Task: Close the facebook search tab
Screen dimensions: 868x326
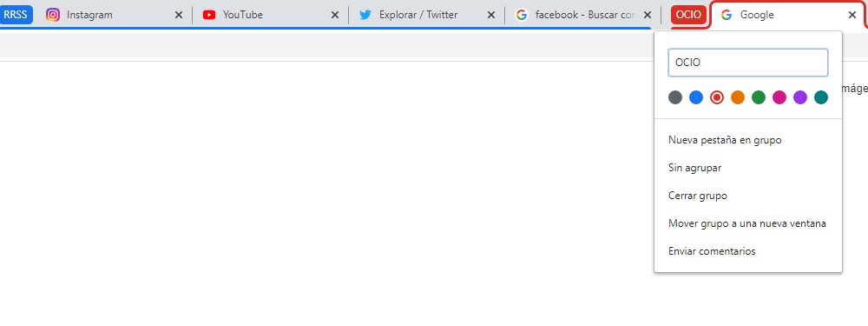Action: (x=648, y=15)
